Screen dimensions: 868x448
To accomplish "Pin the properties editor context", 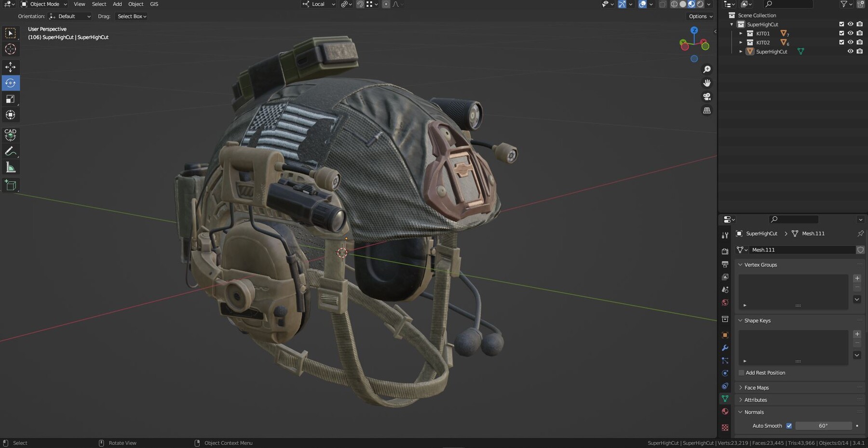I will point(860,233).
